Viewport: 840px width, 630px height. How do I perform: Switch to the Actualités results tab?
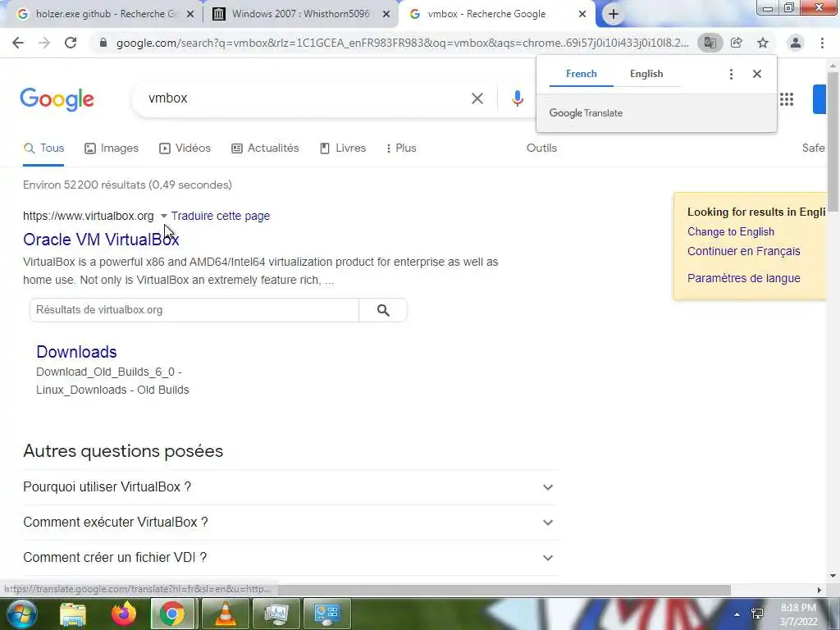coord(265,148)
